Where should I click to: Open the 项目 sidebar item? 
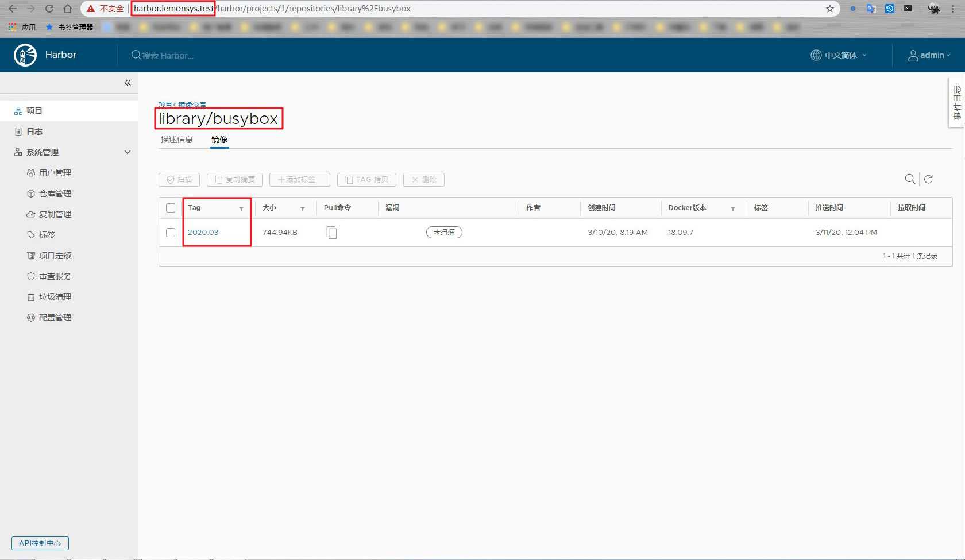pos(69,111)
